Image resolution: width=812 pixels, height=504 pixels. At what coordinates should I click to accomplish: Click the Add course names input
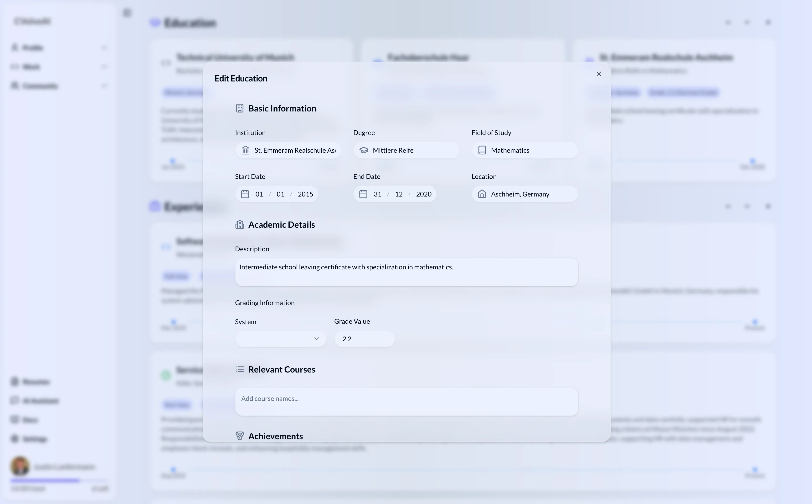coord(406,401)
